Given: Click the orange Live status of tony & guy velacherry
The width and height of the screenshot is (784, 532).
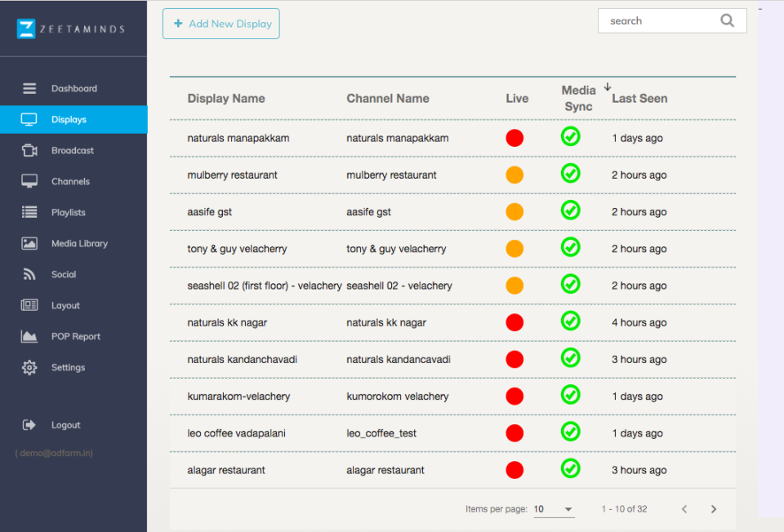Looking at the screenshot, I should (514, 249).
